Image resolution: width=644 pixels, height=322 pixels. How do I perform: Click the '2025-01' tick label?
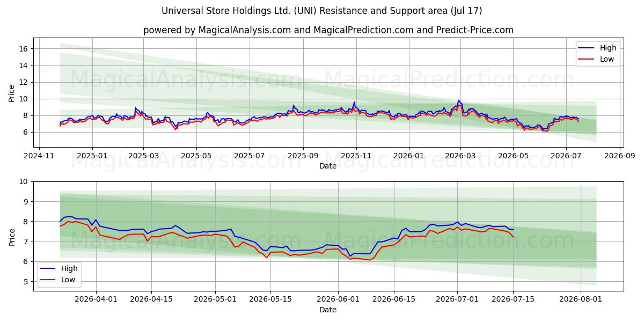[92, 155]
